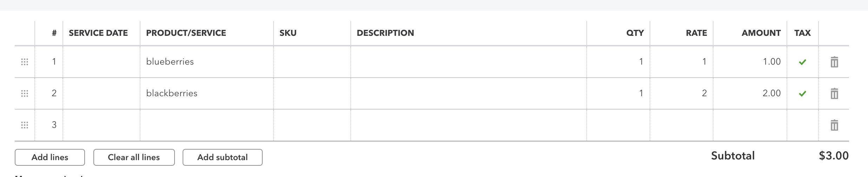Toggle tax checkmark for blackberries

(x=802, y=94)
